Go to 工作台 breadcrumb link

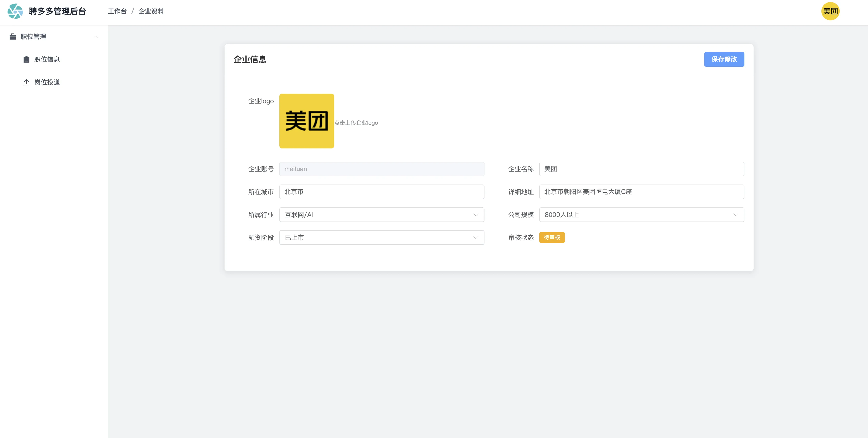(x=117, y=11)
